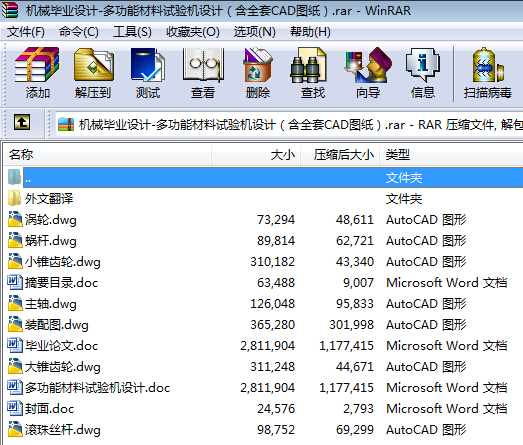Show archive Info (信息) icon
Viewport: 523px width, 445px height.
(423, 64)
